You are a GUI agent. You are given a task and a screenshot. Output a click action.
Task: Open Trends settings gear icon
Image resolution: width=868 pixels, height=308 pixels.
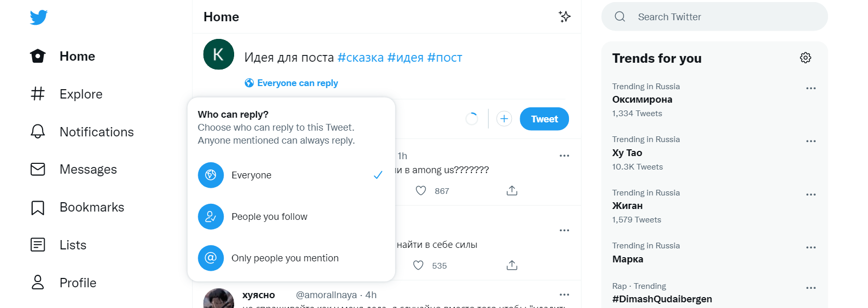[x=805, y=58]
